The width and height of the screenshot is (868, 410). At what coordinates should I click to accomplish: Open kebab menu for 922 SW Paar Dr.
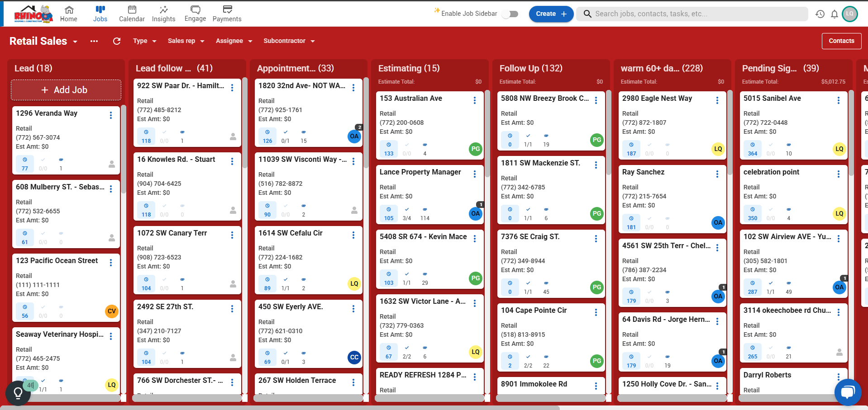232,88
